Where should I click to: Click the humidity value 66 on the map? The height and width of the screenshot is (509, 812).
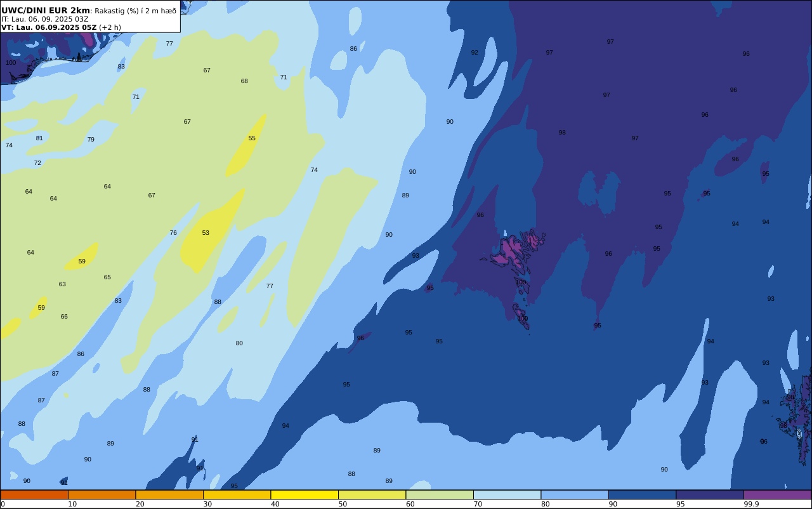pos(64,317)
